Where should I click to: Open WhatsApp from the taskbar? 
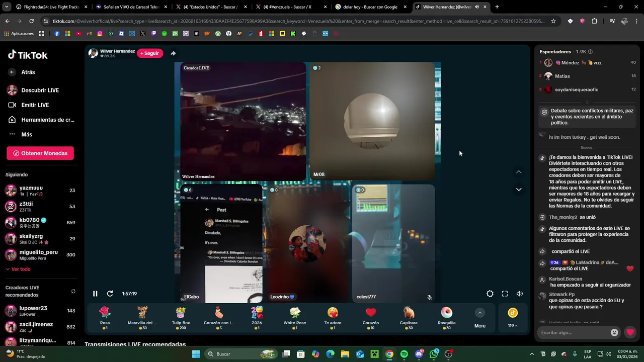(x=434, y=354)
